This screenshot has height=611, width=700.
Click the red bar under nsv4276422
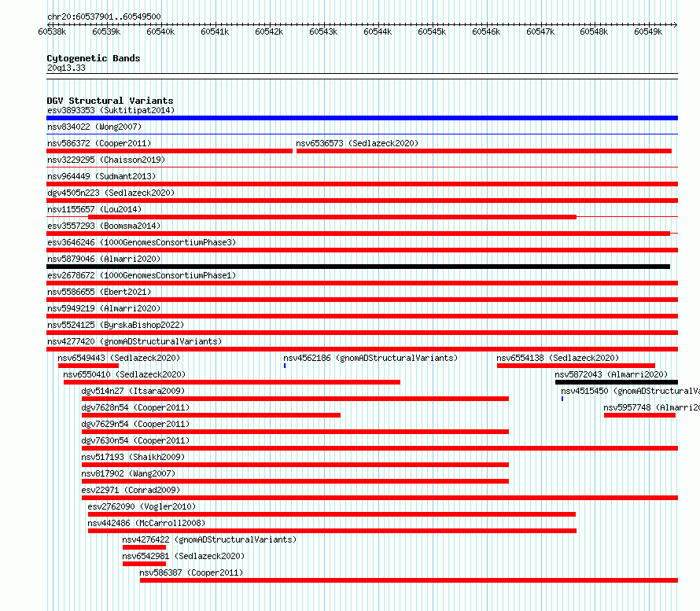click(x=144, y=547)
